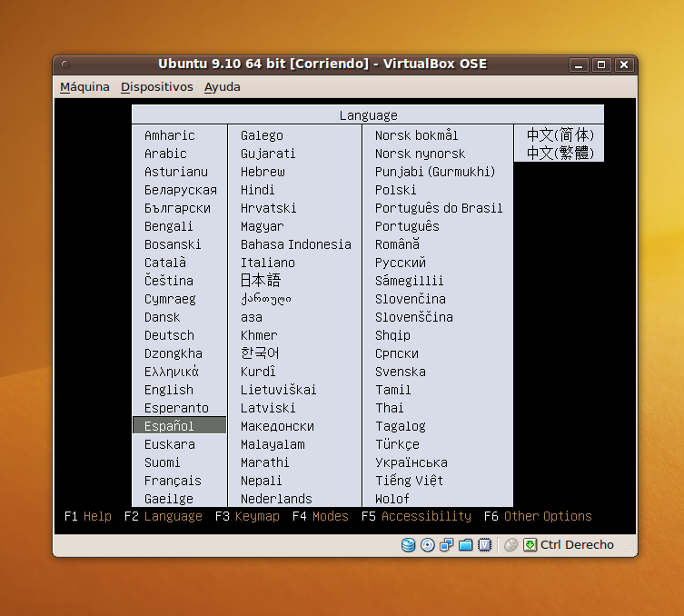The height and width of the screenshot is (616, 684).
Task: Select Tiếng Việt language
Action: (x=409, y=481)
